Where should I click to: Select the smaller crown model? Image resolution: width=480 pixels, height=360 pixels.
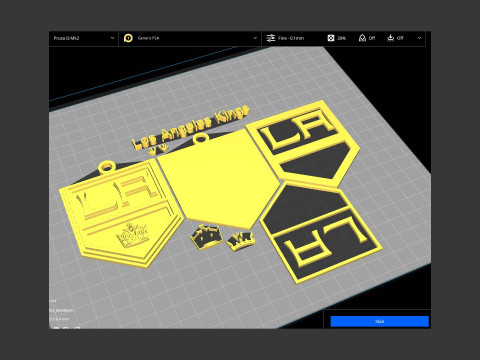[240, 241]
